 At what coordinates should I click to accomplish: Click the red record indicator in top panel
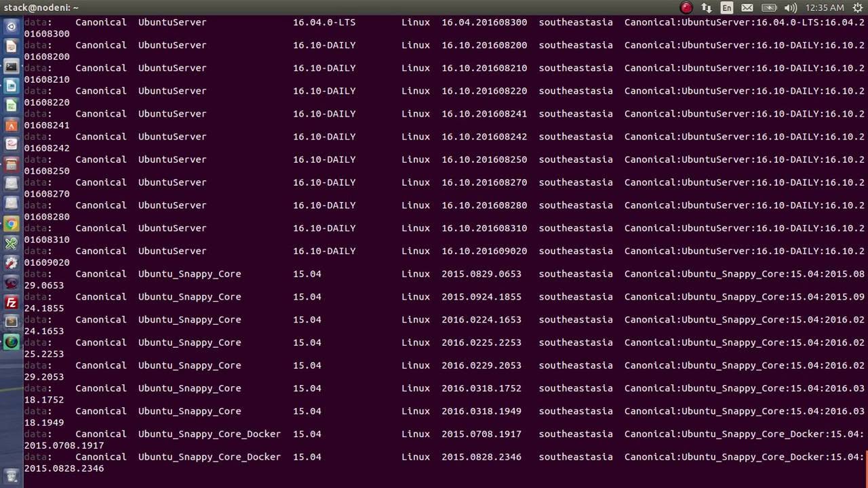pyautogui.click(x=686, y=7)
